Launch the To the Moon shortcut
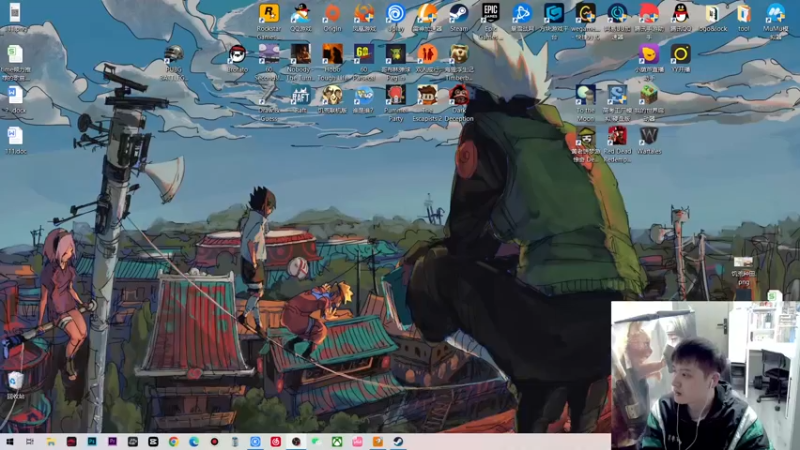 coord(585,95)
